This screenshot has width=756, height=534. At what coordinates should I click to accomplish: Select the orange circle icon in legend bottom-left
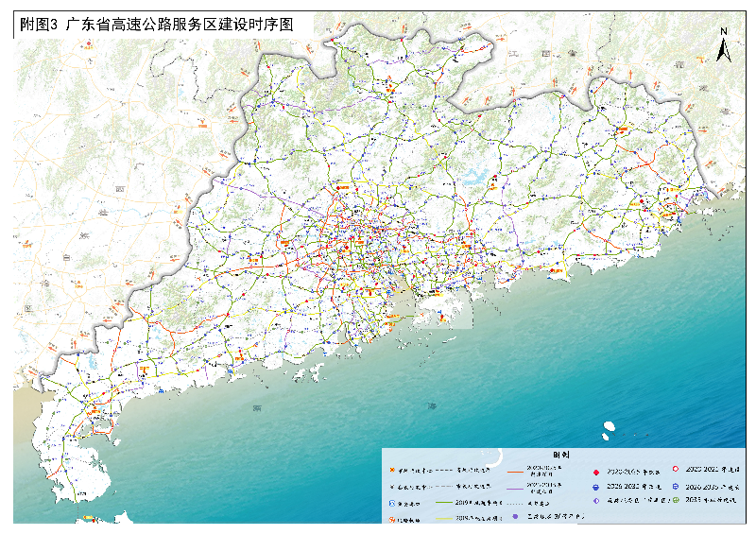coord(391,519)
